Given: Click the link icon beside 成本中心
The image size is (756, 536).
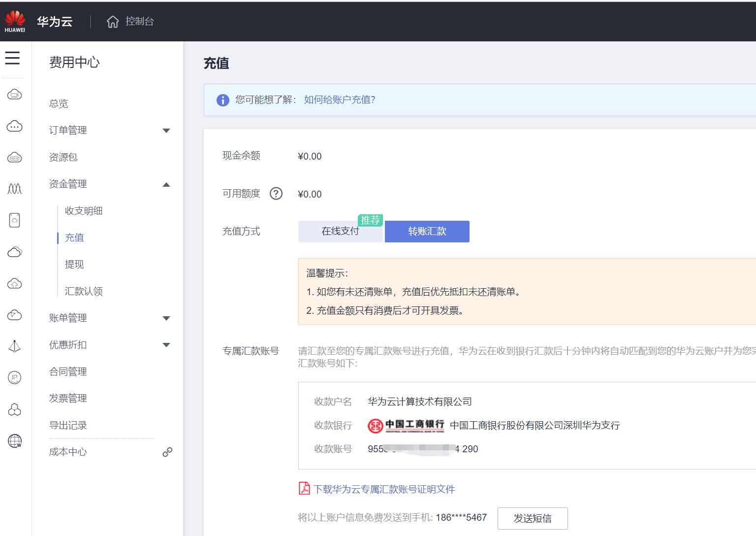Looking at the screenshot, I should tap(167, 452).
